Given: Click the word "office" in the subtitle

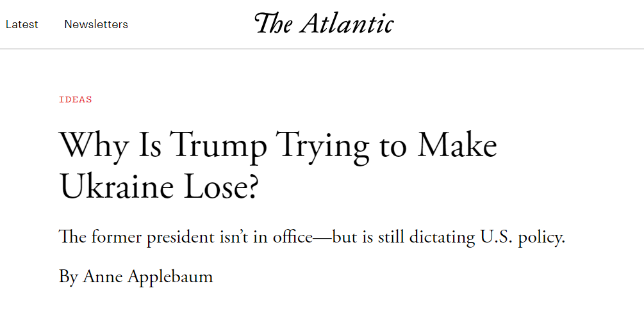Looking at the screenshot, I should coord(290,237).
